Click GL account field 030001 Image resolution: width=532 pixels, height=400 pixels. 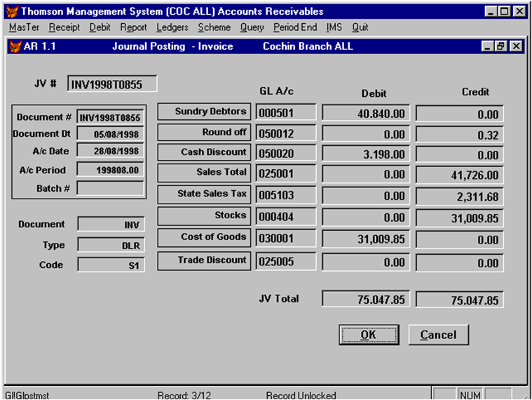[x=286, y=238]
